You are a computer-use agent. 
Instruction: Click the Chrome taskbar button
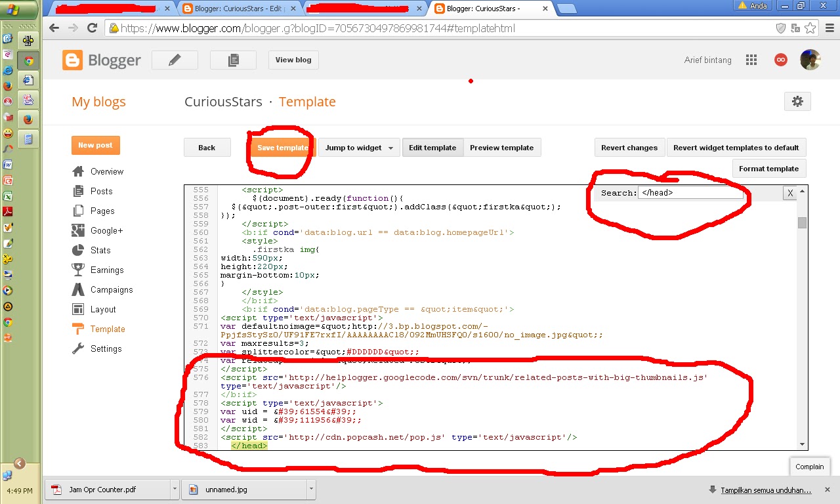tap(28, 61)
